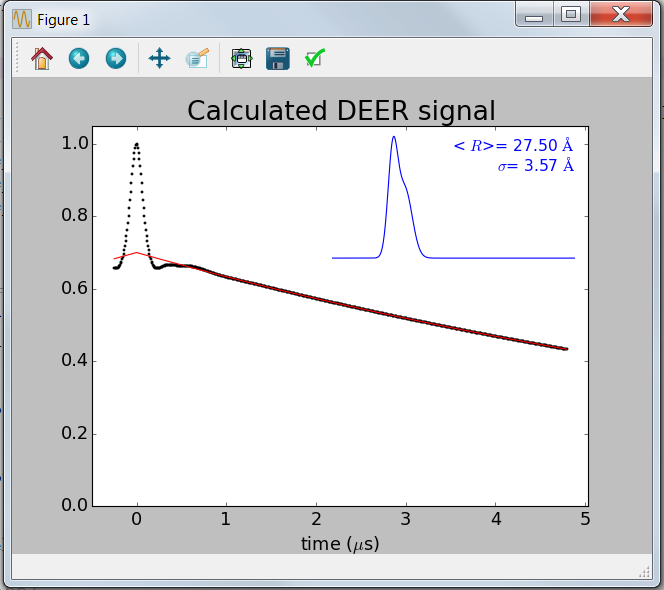
Task: Click the 'σ= 3.57 Å' annotation text
Action: [535, 166]
